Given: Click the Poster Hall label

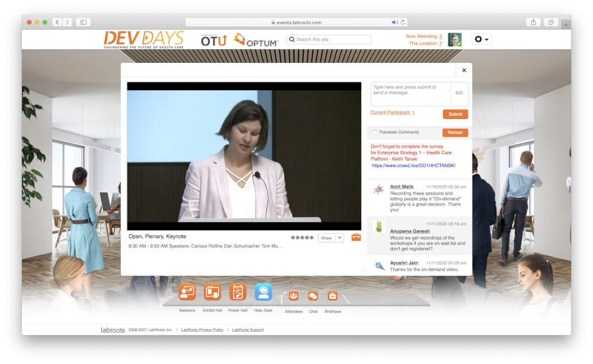Looking at the screenshot, I should (x=238, y=310).
